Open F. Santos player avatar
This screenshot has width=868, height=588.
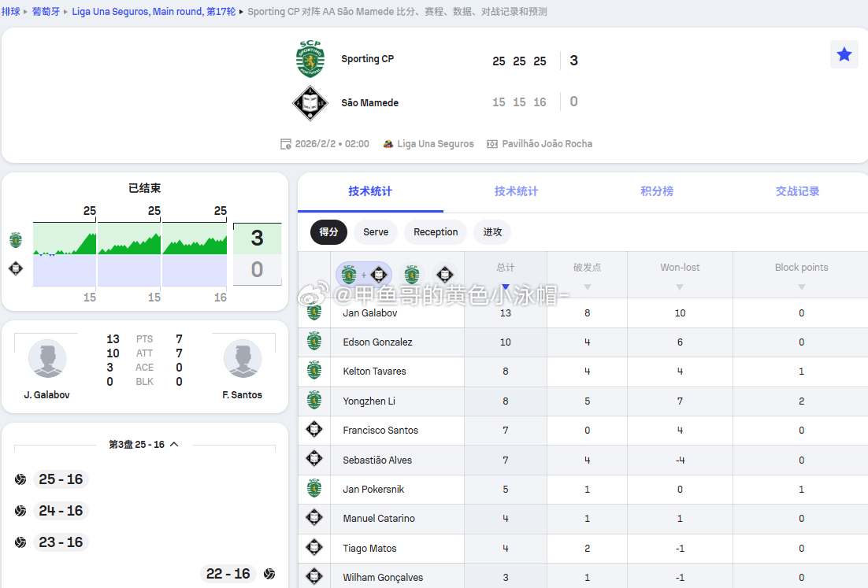coord(243,358)
